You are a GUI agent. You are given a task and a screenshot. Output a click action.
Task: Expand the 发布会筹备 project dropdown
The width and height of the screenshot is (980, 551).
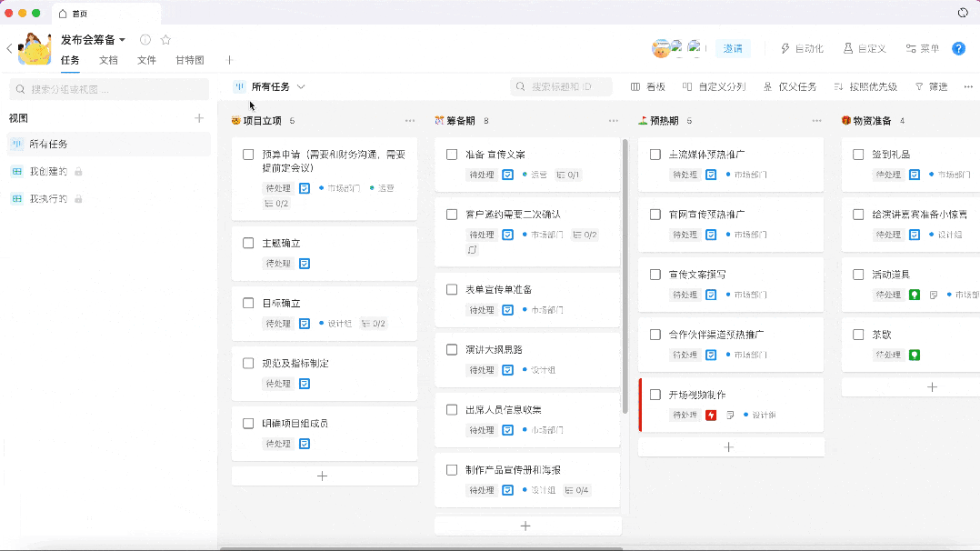coord(122,40)
